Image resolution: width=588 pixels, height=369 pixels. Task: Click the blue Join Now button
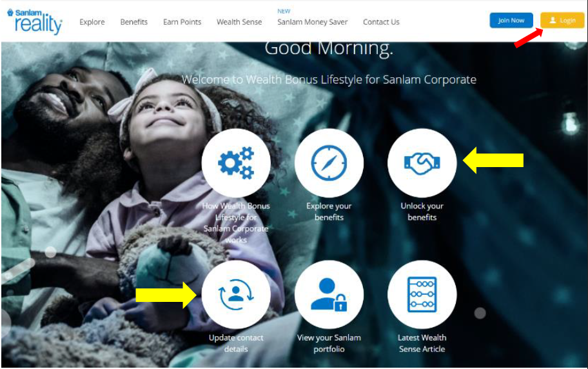[511, 20]
